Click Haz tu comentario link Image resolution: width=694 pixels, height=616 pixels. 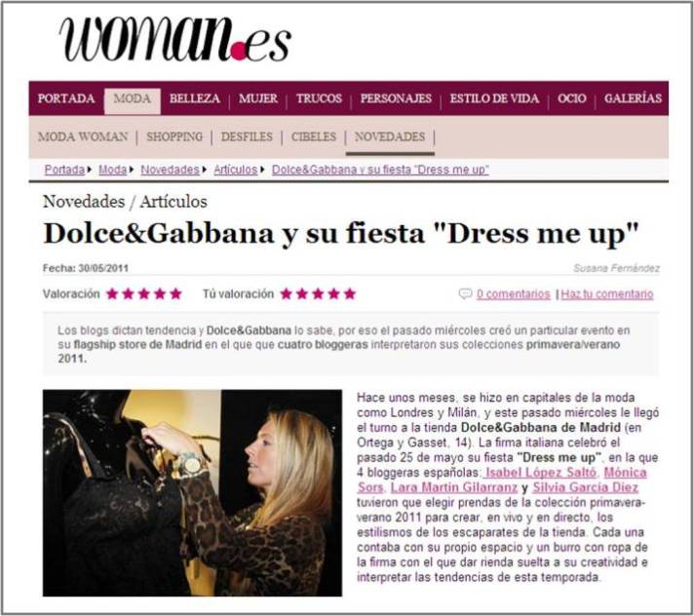(607, 293)
